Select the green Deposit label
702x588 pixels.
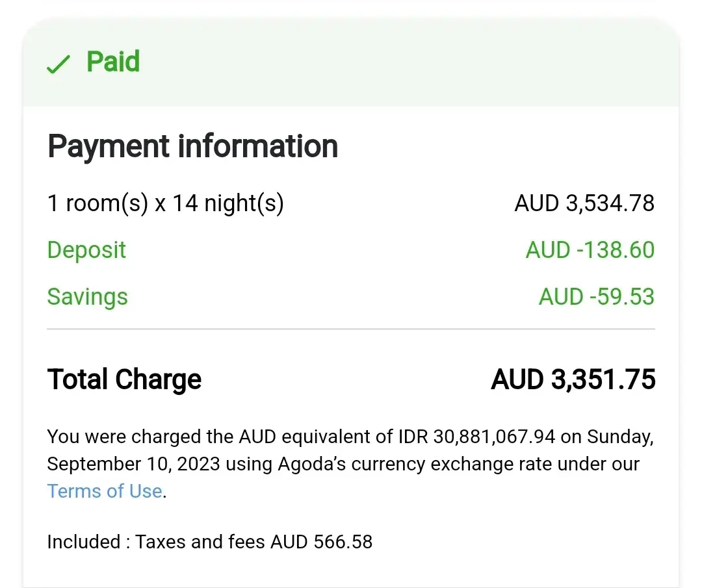coord(86,250)
